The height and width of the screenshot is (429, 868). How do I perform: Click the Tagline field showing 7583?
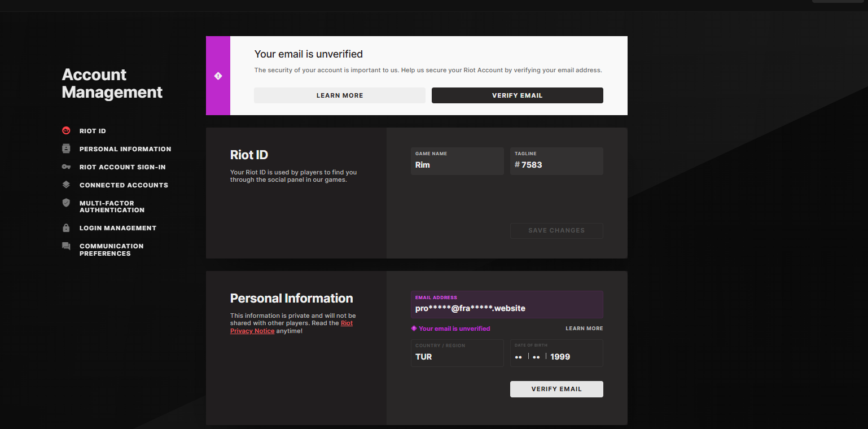[556, 161]
